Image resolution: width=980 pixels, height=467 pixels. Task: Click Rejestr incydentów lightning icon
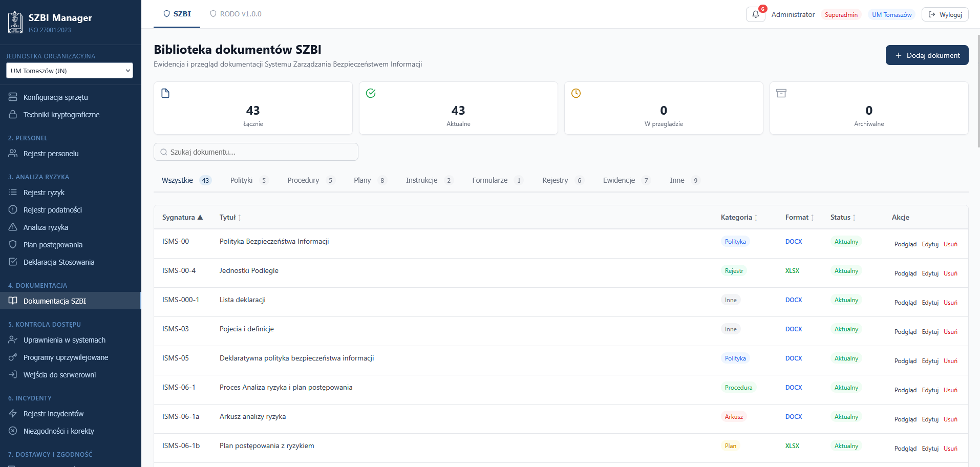click(13, 413)
